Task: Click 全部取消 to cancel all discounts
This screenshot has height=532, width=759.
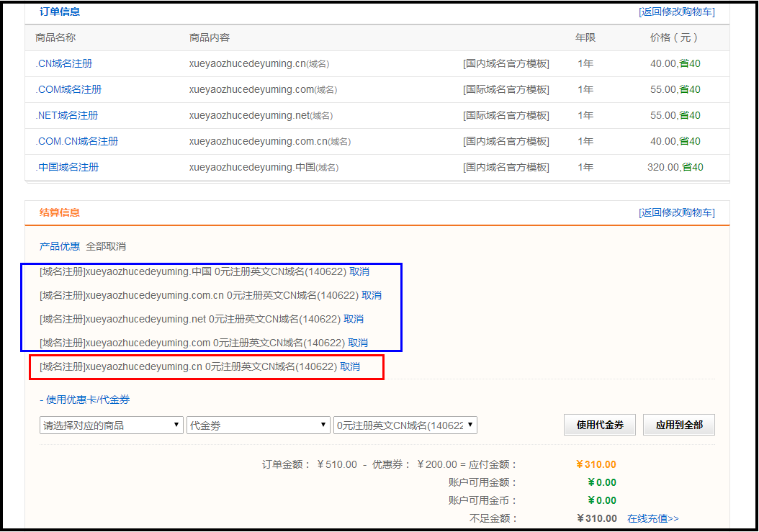Action: [106, 246]
